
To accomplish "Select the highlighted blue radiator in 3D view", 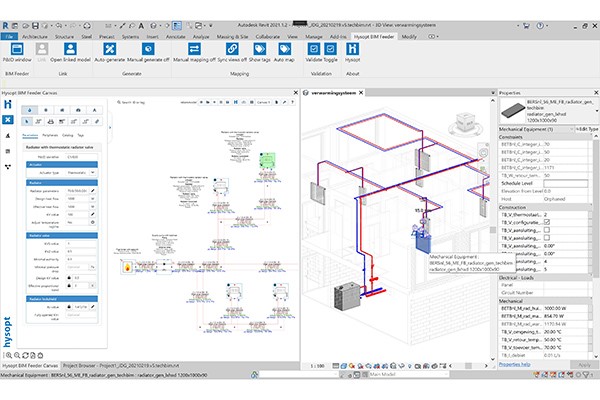I will point(423,243).
